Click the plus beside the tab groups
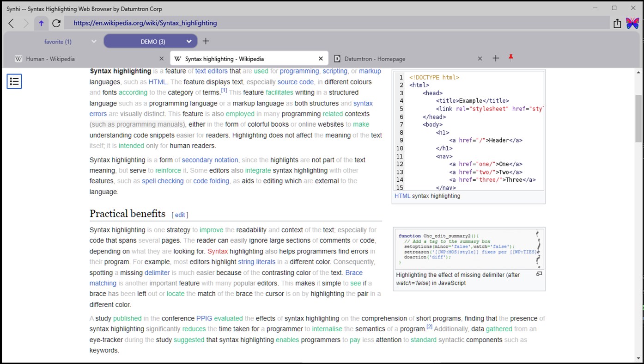Viewport: 644px width, 364px height. pyautogui.click(x=206, y=41)
